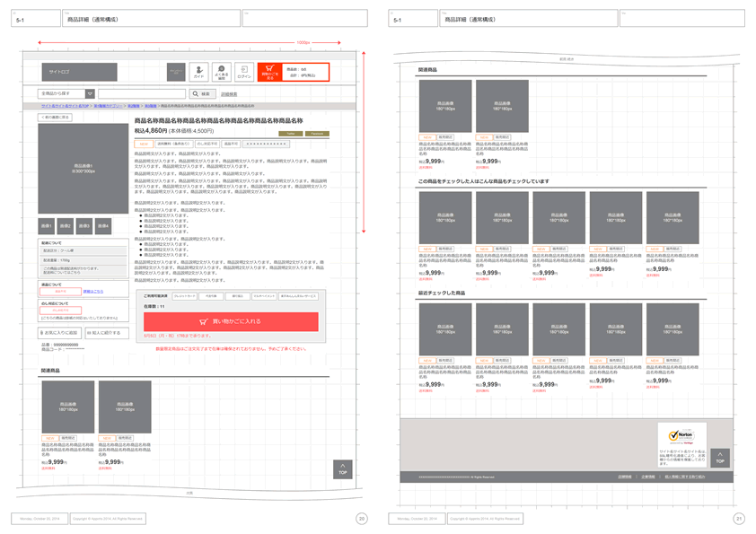This screenshot has width=756, height=534.
Task: Expand the 全商品から探す category dropdown
Action: point(90,93)
